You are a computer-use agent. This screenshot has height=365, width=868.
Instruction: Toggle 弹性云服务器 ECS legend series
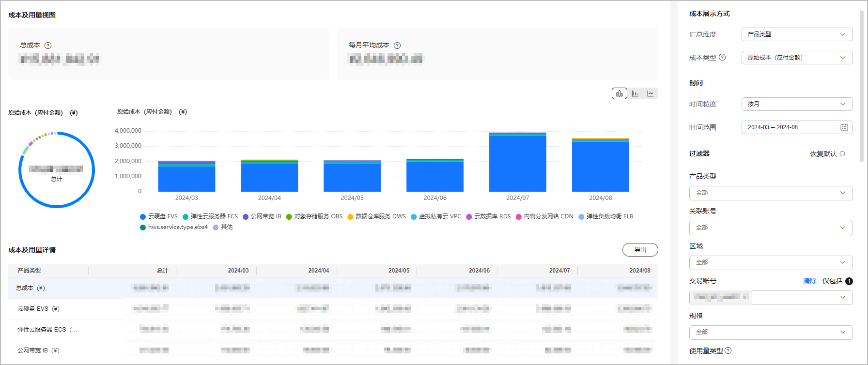click(210, 216)
